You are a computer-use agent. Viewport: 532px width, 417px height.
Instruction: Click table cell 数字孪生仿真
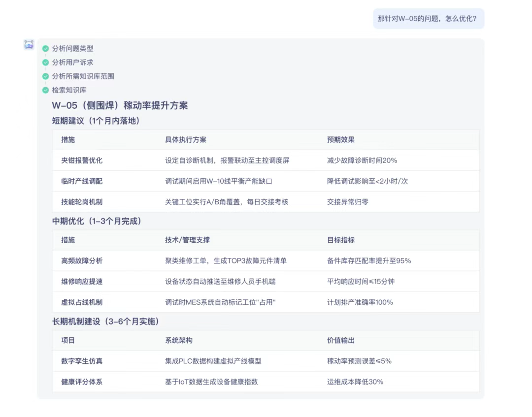point(82,361)
